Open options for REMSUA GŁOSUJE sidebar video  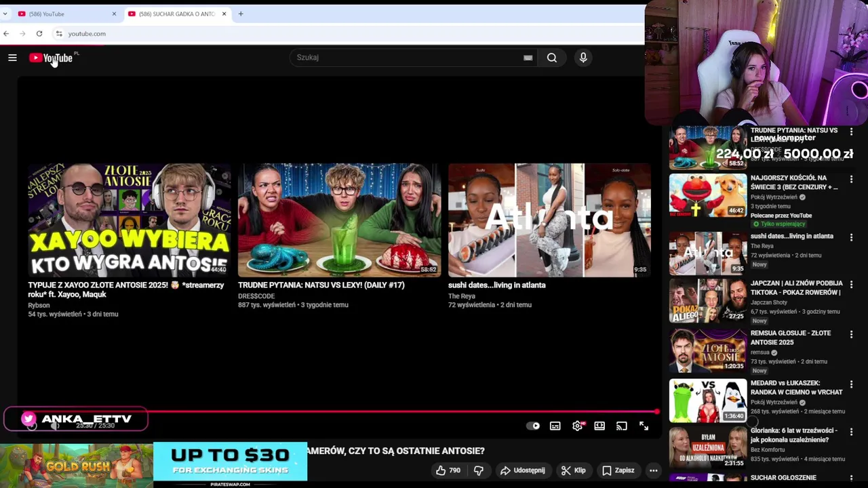coord(851,335)
